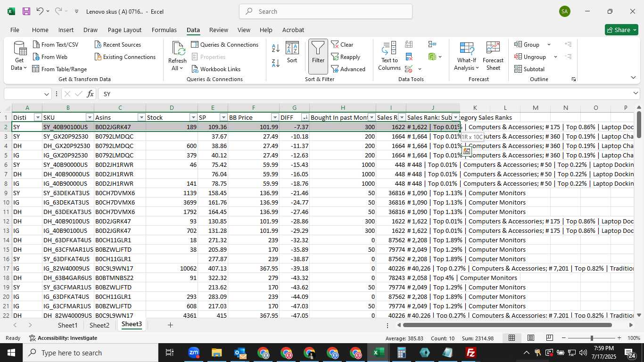644x362 pixels.
Task: Open Asins column filter dropdown
Action: coord(141,117)
